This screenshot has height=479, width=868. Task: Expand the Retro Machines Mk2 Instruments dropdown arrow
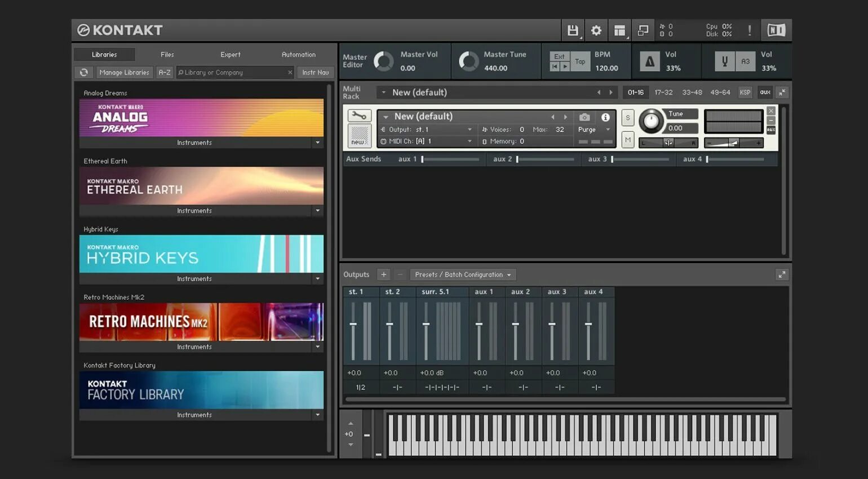[x=318, y=347]
